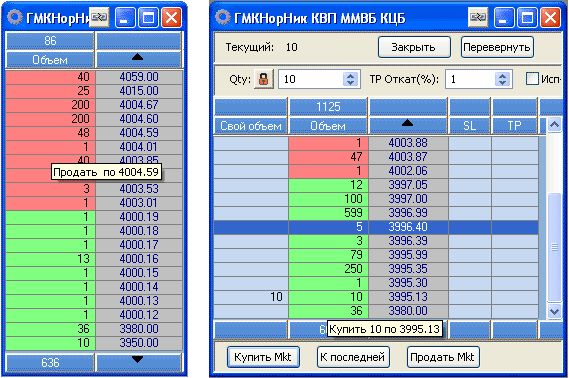The image size is (569, 378).
Task: Click volume 100 at price 3997.00
Action: pos(328,199)
